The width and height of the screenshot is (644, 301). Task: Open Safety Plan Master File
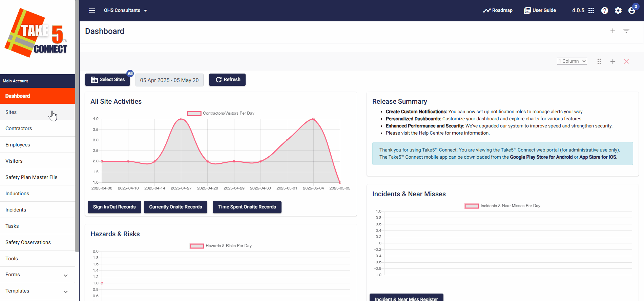click(x=38, y=177)
